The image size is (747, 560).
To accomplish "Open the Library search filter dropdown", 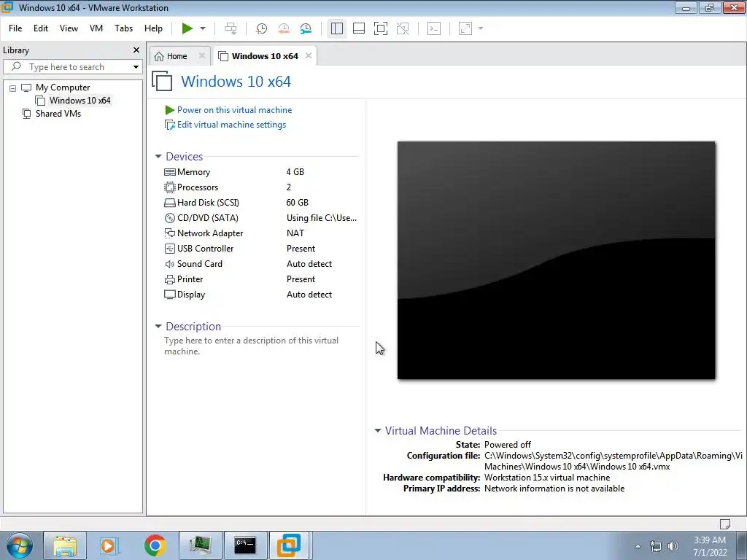I will point(136,67).
